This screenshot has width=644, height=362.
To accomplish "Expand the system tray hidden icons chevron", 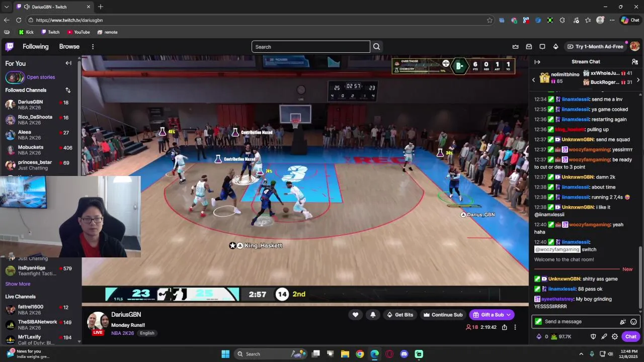I will [x=581, y=354].
